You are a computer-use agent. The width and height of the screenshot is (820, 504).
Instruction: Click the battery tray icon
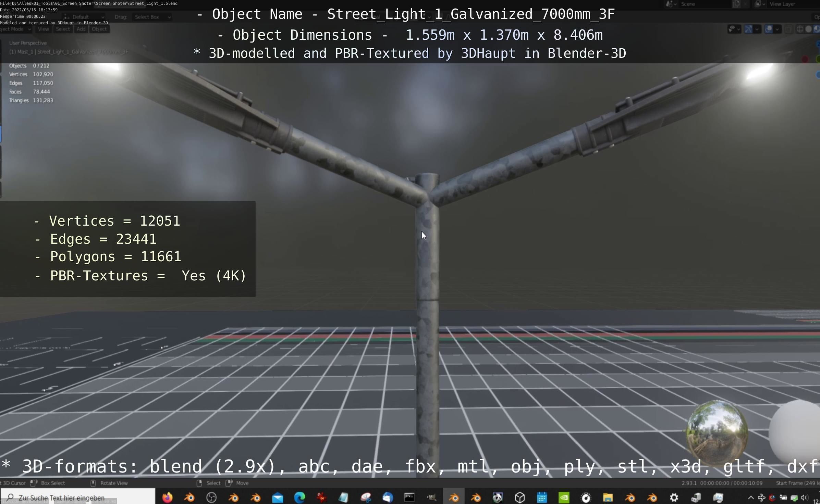pyautogui.click(x=783, y=498)
